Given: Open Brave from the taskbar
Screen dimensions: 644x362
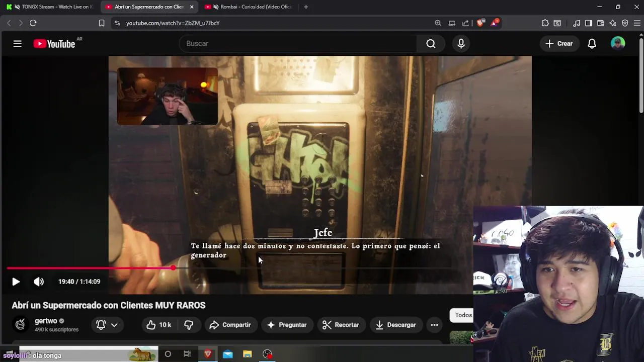Looking at the screenshot, I should [207, 354].
